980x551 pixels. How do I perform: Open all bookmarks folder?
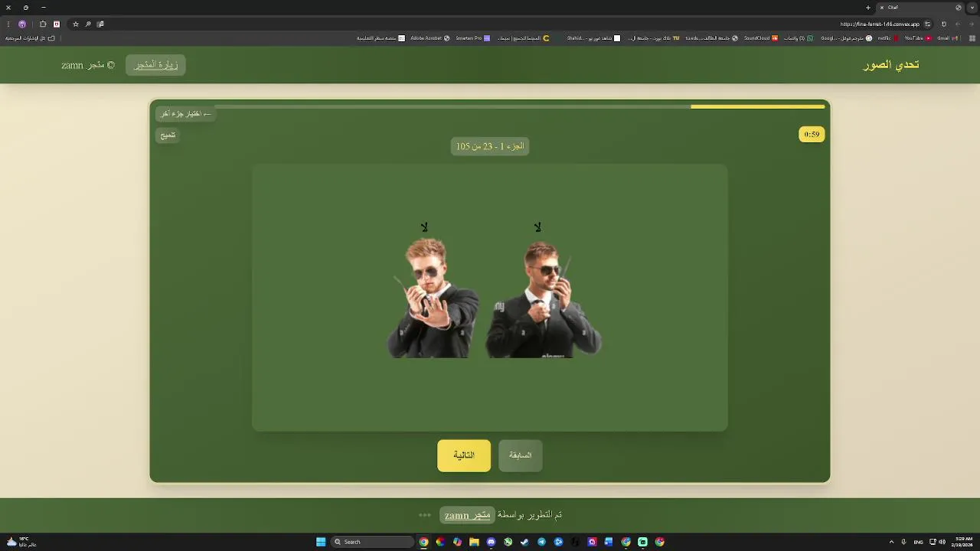tap(31, 38)
